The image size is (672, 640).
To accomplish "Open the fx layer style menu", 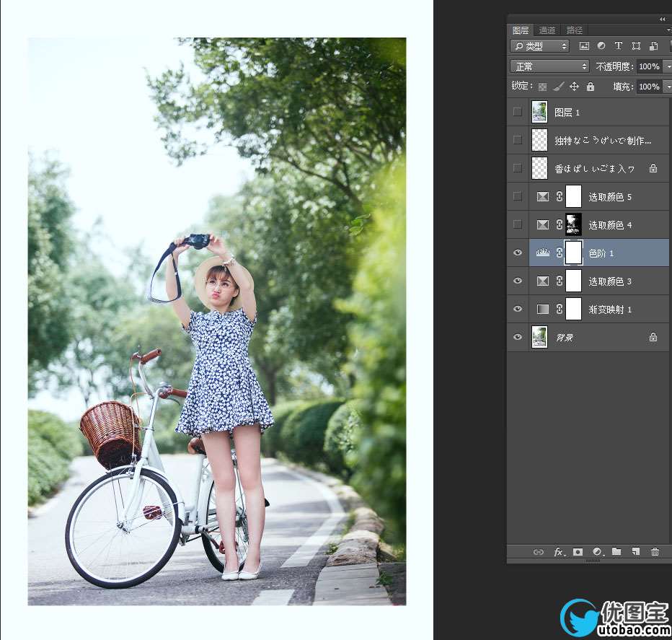I will (560, 552).
